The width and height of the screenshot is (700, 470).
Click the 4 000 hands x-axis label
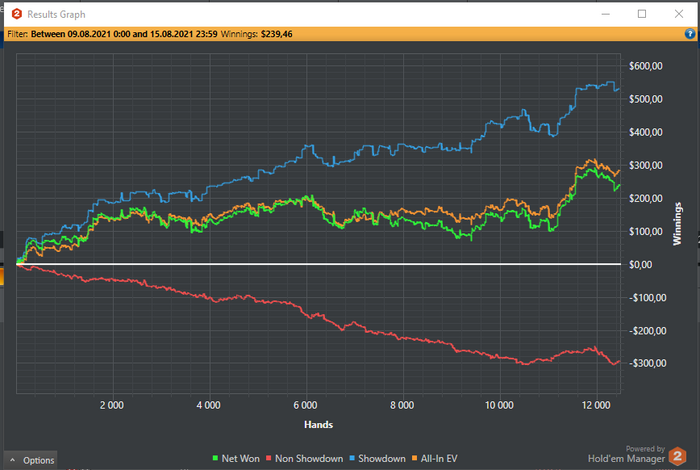[x=208, y=405]
